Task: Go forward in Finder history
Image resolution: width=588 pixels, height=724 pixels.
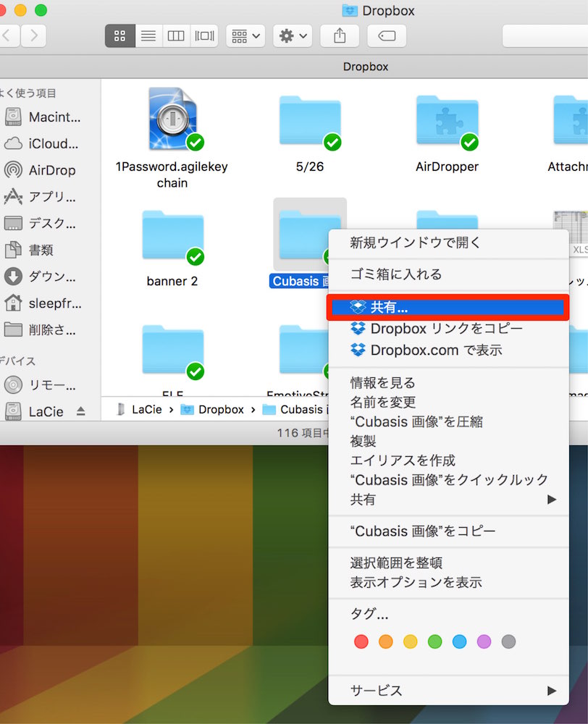Action: 34,35
